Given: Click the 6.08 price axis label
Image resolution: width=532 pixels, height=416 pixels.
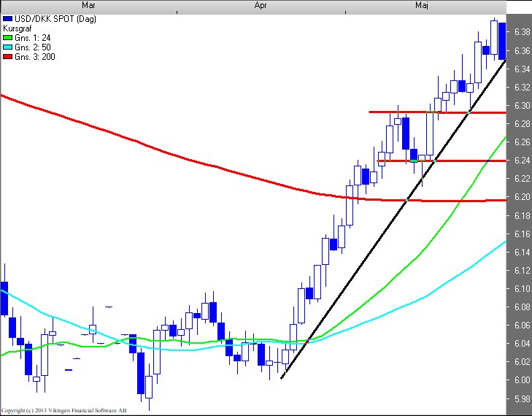Looking at the screenshot, I should click(523, 307).
